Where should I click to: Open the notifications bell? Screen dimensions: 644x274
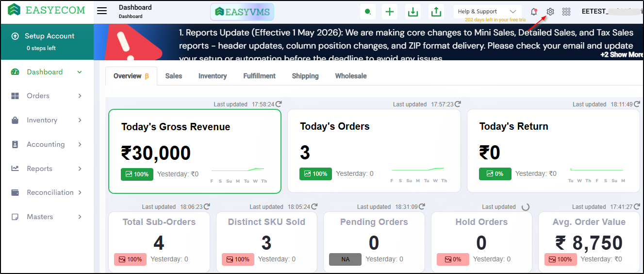(534, 12)
